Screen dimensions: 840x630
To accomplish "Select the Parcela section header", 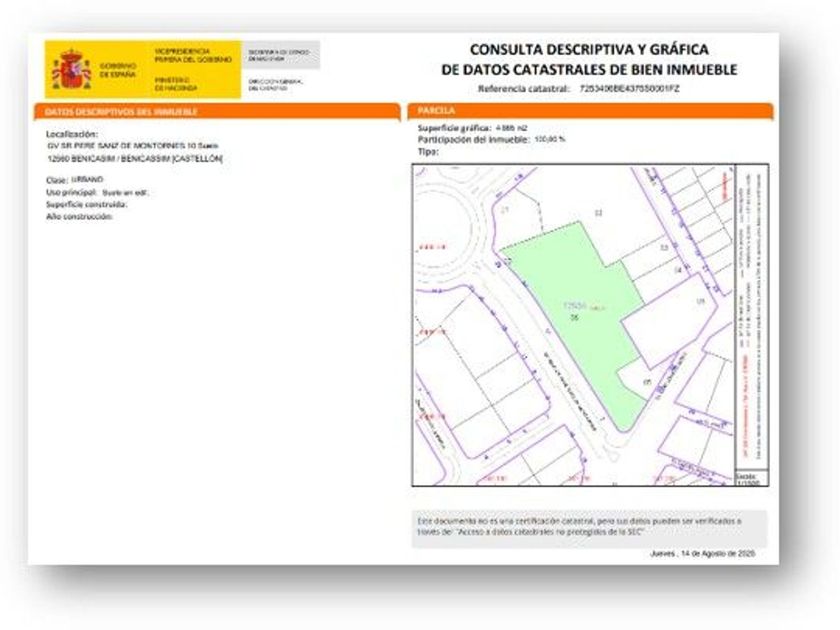I will click(x=437, y=110).
